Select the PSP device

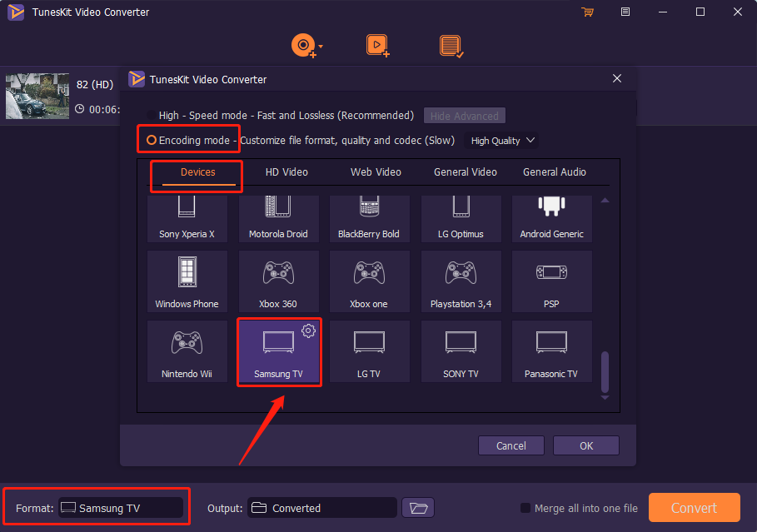tap(551, 281)
